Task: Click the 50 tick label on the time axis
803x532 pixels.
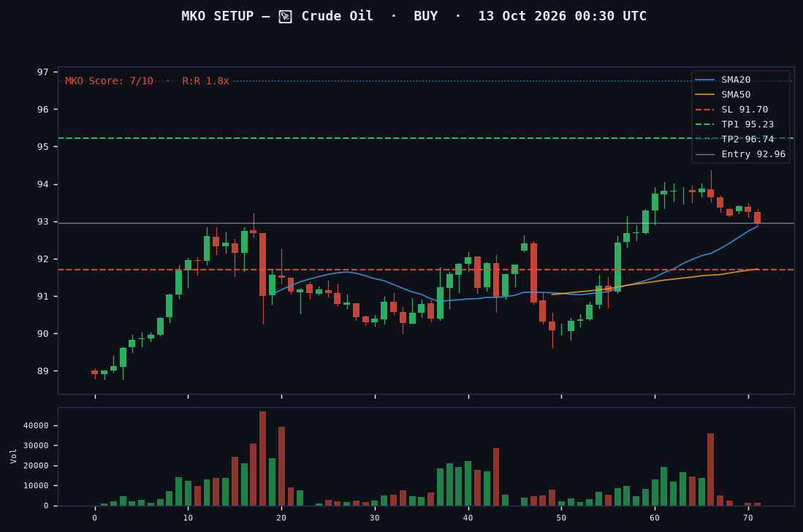Action: (x=561, y=517)
